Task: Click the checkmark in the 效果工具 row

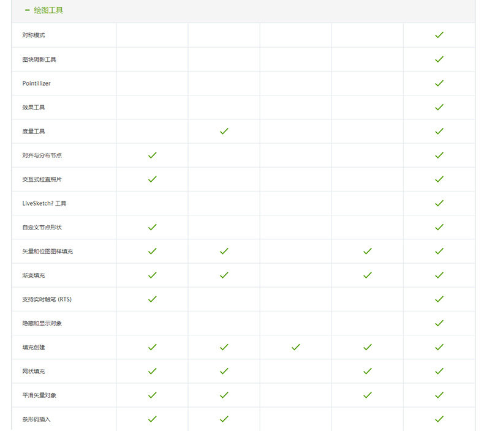Action: pos(439,107)
